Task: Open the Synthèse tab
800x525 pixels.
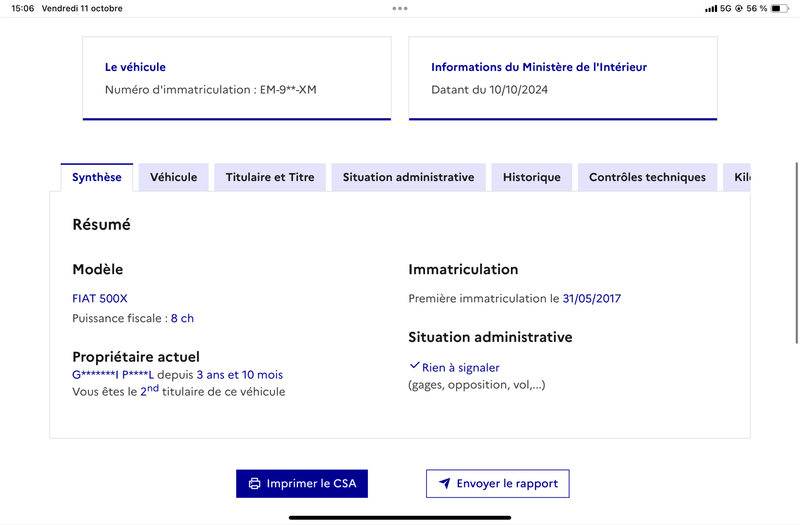Action: coord(97,178)
